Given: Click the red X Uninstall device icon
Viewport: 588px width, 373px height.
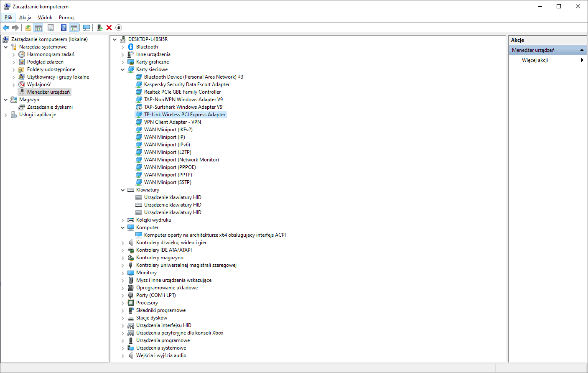Looking at the screenshot, I should coord(109,28).
